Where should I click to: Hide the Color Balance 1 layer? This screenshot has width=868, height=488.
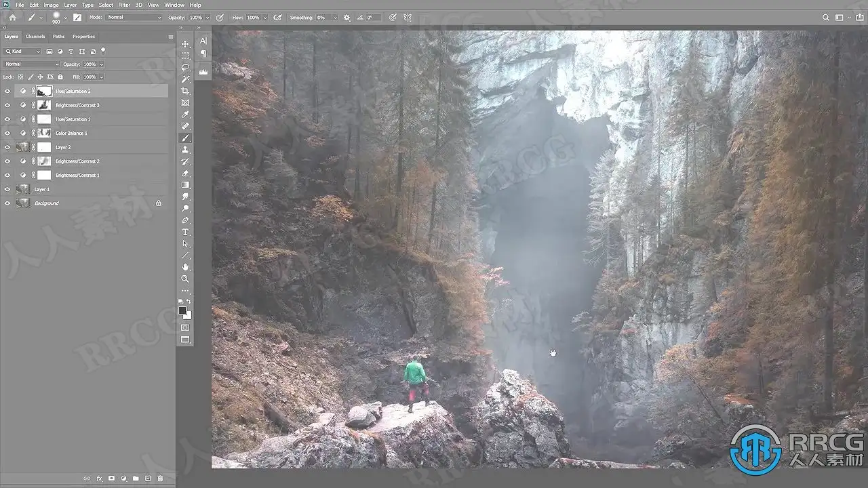pyautogui.click(x=7, y=133)
